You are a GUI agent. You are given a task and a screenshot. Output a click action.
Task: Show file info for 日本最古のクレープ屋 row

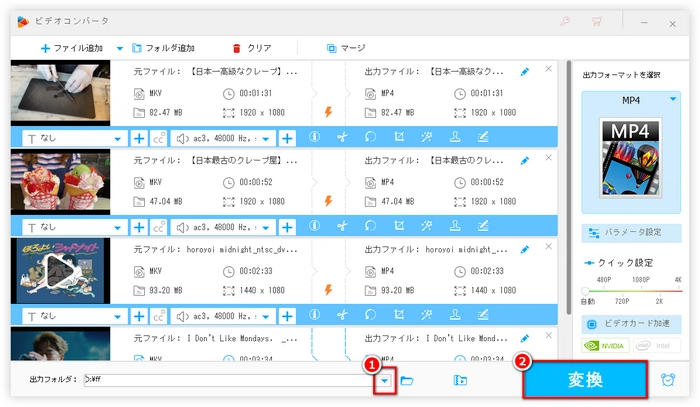click(314, 226)
